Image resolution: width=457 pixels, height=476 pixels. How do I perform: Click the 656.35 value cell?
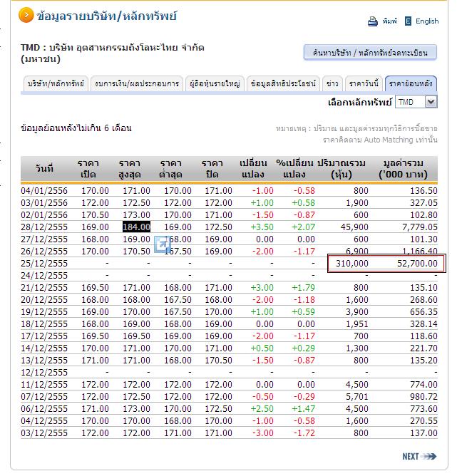423,312
